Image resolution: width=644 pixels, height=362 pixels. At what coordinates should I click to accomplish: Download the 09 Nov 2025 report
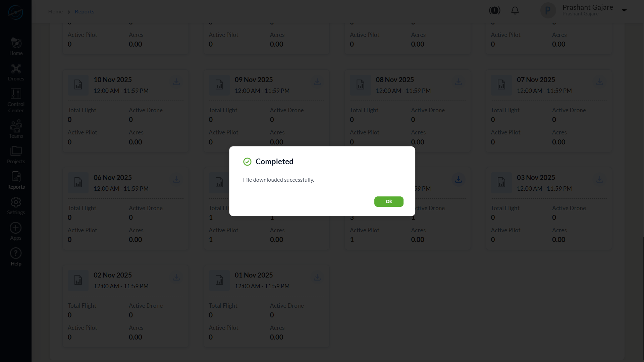[x=317, y=82]
